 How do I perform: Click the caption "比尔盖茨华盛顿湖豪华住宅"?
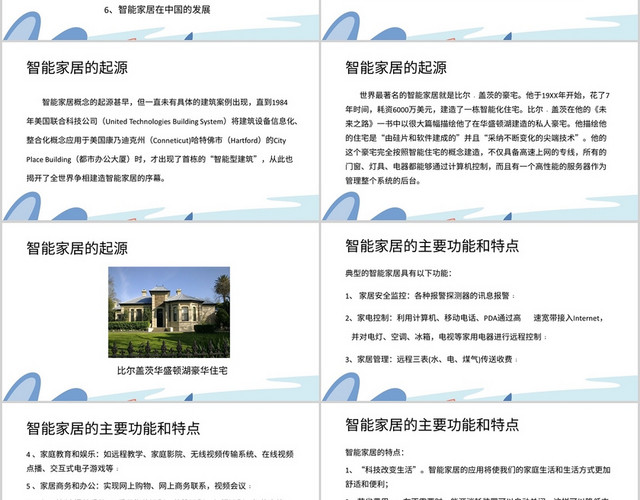pyautogui.click(x=172, y=371)
